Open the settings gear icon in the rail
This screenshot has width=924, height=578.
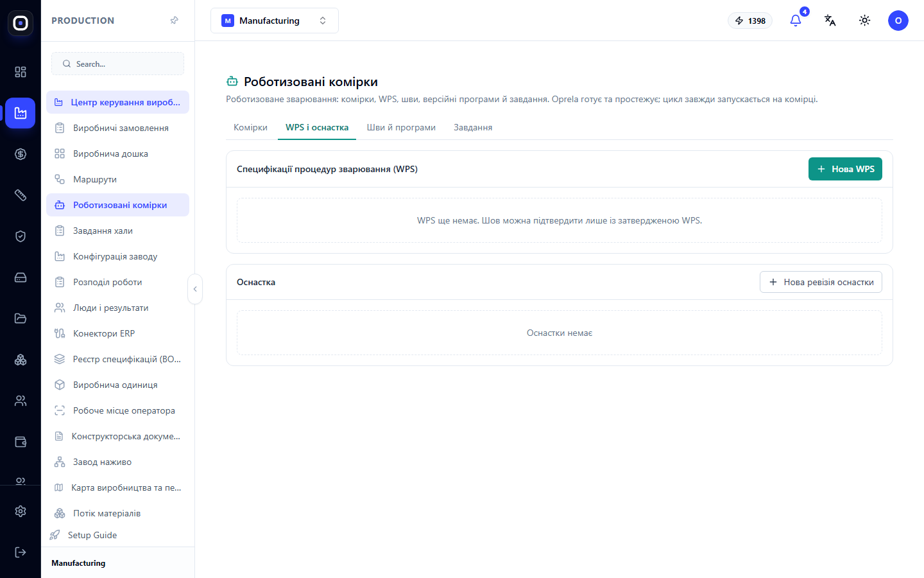[x=21, y=511]
